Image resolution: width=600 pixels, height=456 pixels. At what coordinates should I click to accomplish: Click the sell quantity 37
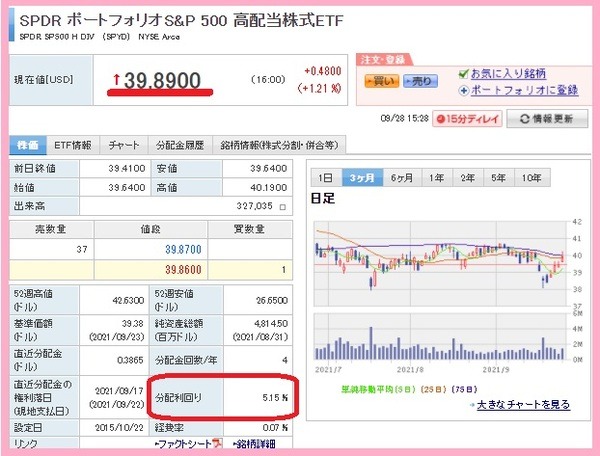[x=82, y=249]
